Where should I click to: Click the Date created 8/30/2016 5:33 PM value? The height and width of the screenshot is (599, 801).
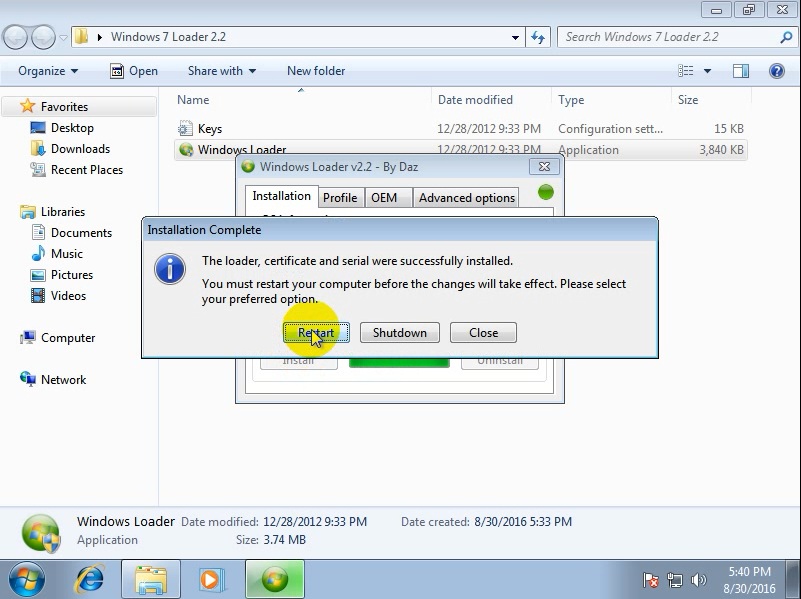[523, 522]
